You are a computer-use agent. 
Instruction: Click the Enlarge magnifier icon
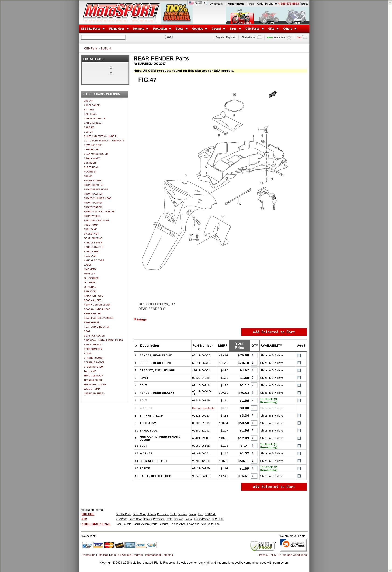[135, 319]
